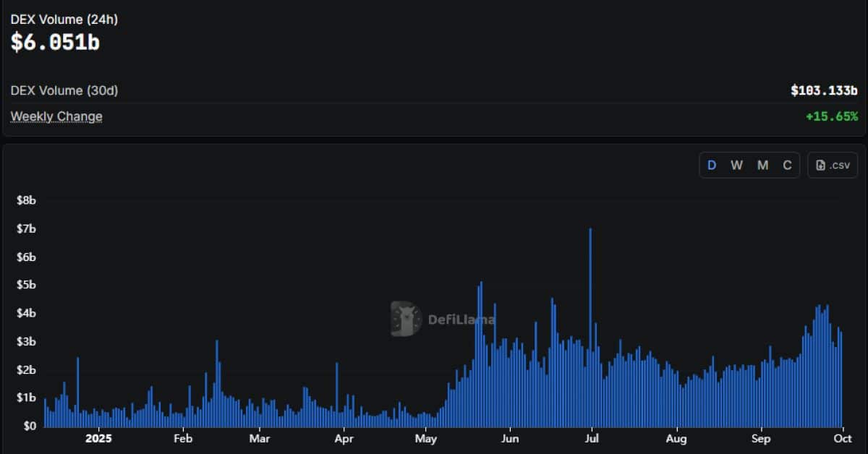Click the Jun x-axis label
The width and height of the screenshot is (868, 454).
click(x=511, y=438)
